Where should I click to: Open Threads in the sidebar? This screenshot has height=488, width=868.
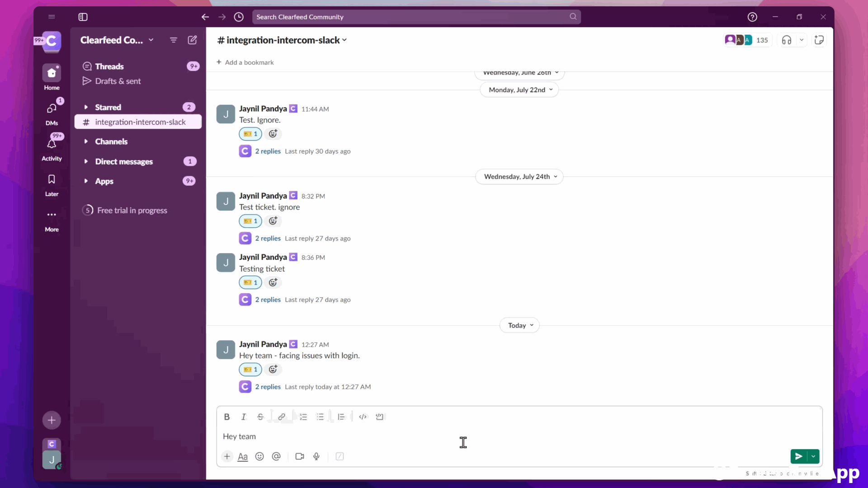point(109,66)
